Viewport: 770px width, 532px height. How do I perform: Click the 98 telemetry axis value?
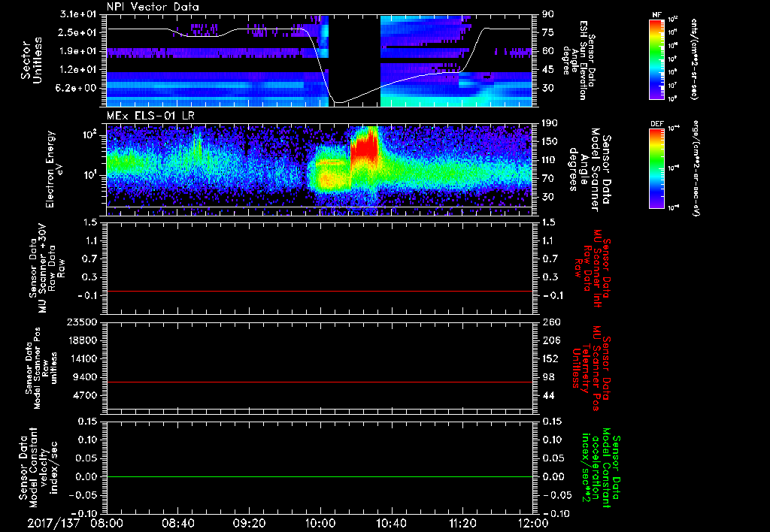pos(548,377)
